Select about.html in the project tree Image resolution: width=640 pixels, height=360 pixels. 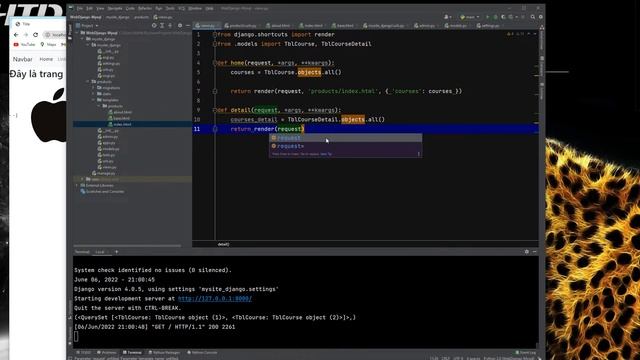point(122,112)
